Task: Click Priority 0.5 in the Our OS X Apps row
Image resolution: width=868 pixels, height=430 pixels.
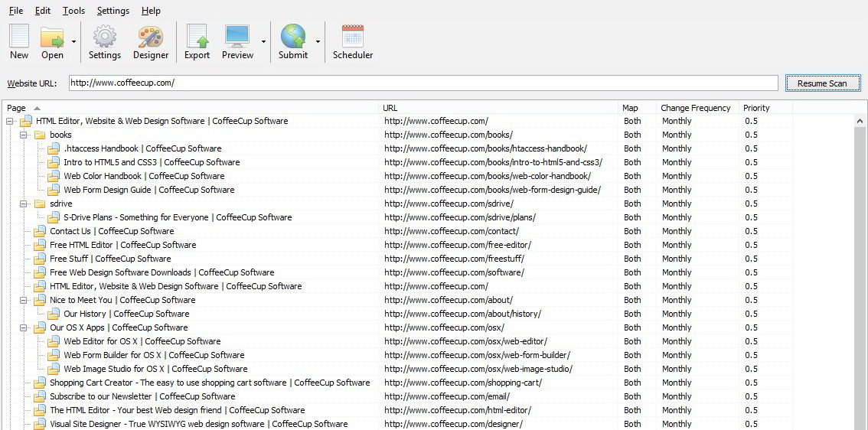Action: pos(751,327)
